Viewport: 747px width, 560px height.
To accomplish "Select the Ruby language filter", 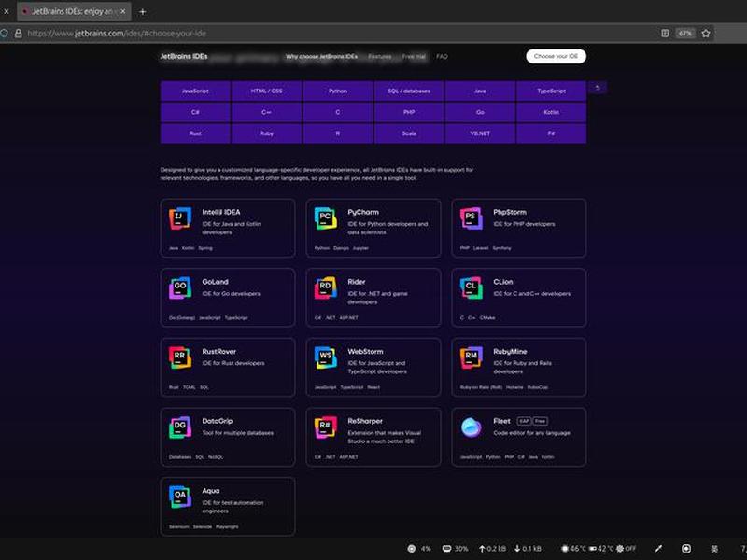I will click(266, 133).
